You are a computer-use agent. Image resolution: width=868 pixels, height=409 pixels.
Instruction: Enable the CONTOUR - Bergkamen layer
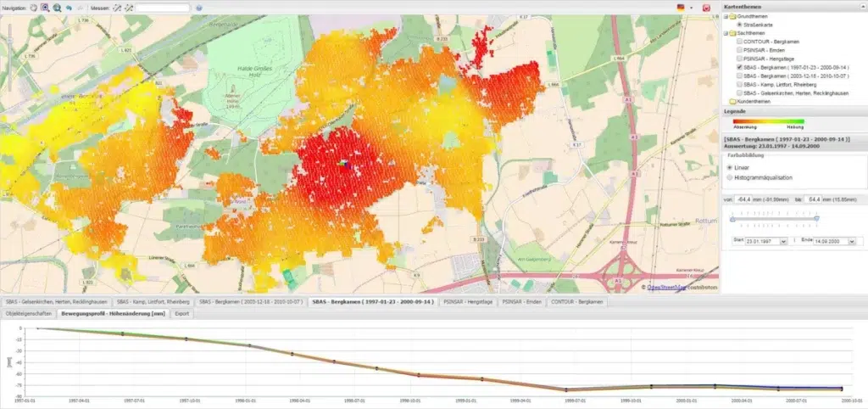740,41
